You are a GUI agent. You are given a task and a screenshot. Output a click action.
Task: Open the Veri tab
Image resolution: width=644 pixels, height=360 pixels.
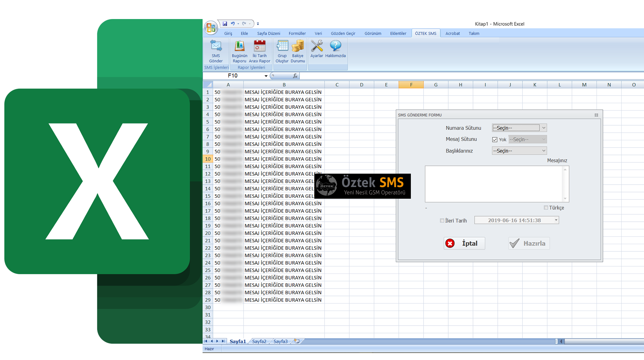(x=318, y=33)
